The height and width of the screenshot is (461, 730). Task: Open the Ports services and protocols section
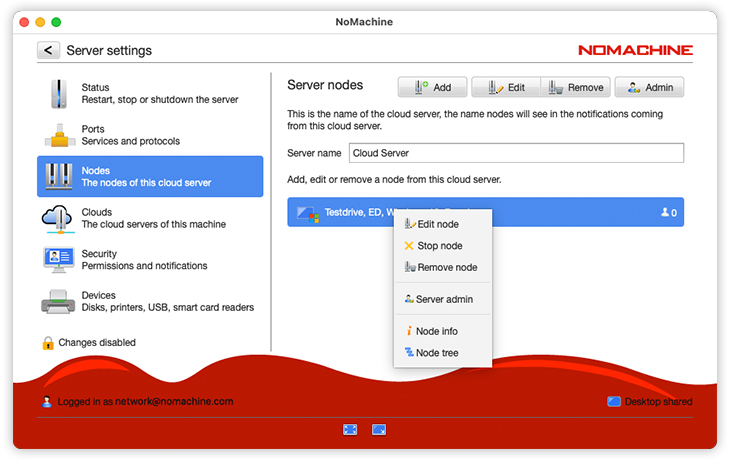[x=150, y=135]
